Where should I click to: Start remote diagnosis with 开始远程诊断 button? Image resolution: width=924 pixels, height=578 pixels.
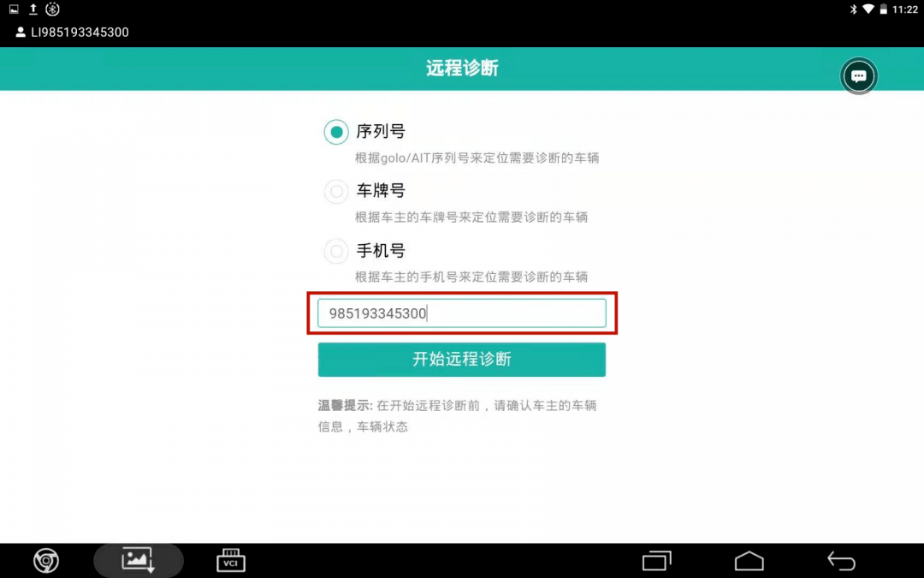tap(461, 360)
